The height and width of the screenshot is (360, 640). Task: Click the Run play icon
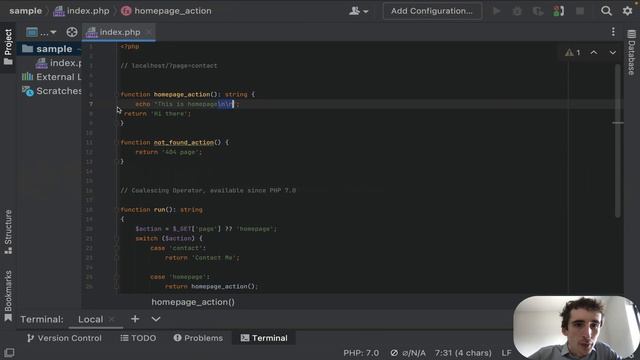pyautogui.click(x=496, y=11)
